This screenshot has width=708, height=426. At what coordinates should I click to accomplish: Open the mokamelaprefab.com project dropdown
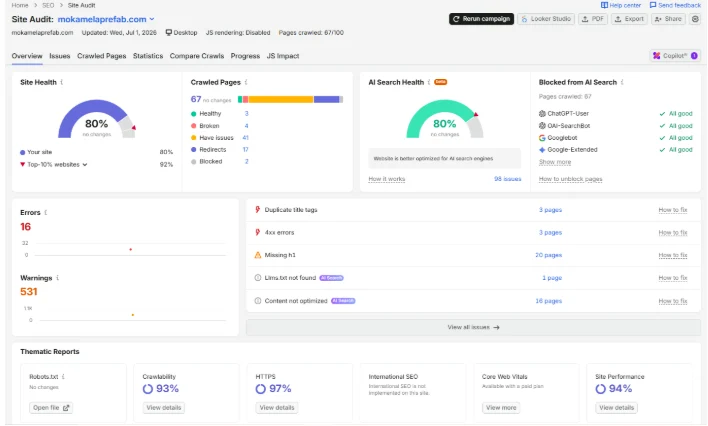point(106,19)
